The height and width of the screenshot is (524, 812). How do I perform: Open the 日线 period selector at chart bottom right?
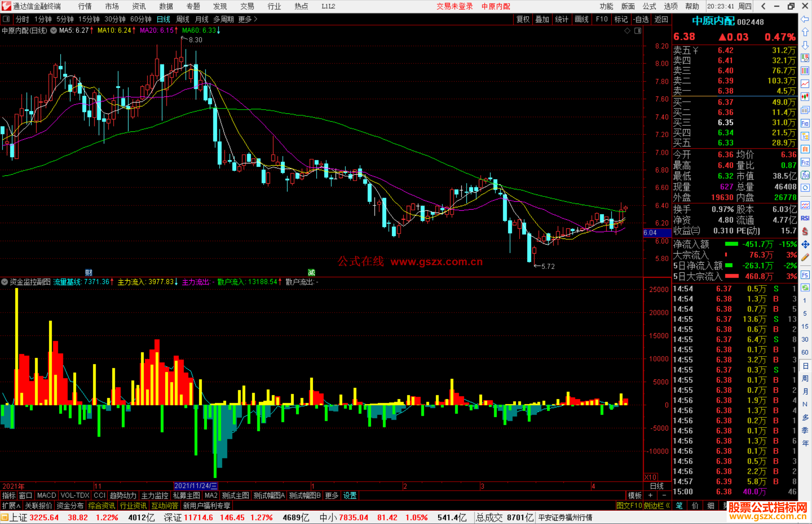pos(657,486)
